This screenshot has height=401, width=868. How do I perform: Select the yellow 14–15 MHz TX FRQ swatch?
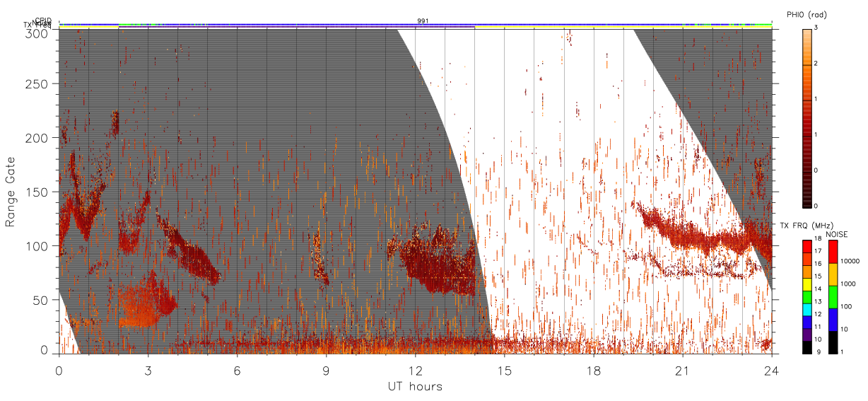807,284
